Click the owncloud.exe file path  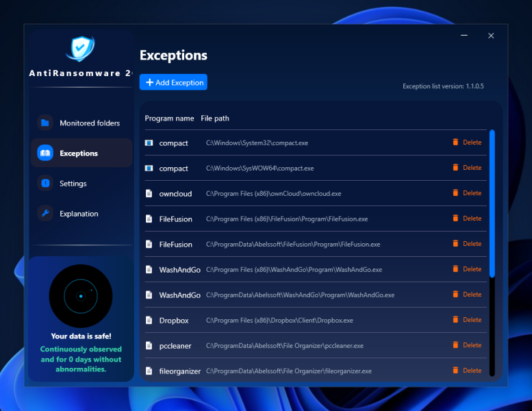(274, 193)
